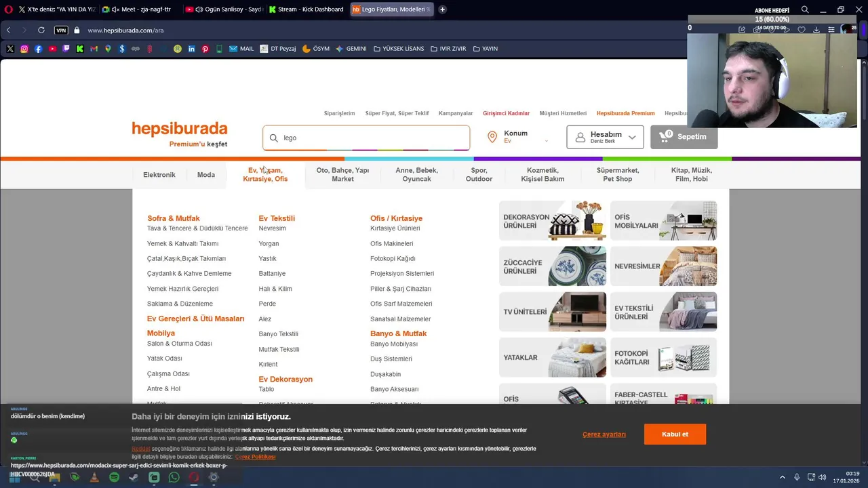Image resolution: width=868 pixels, height=488 pixels.
Task: Open the Konum location dropdown
Action: pyautogui.click(x=519, y=137)
